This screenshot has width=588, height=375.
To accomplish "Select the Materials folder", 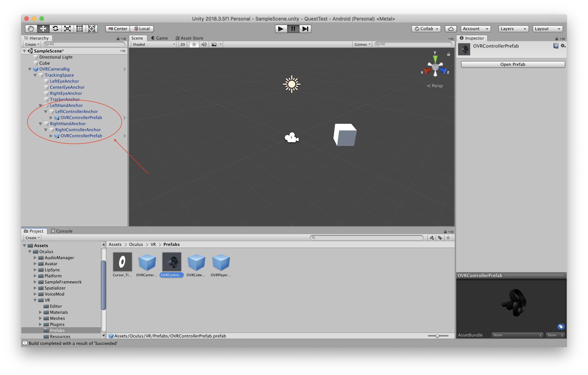I will pyautogui.click(x=59, y=312).
